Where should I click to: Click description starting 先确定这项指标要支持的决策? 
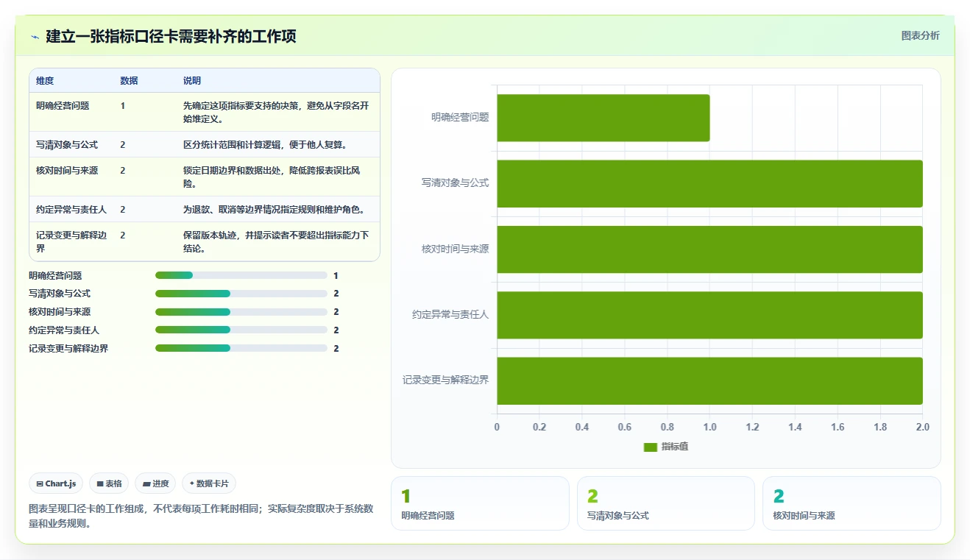pyautogui.click(x=276, y=112)
